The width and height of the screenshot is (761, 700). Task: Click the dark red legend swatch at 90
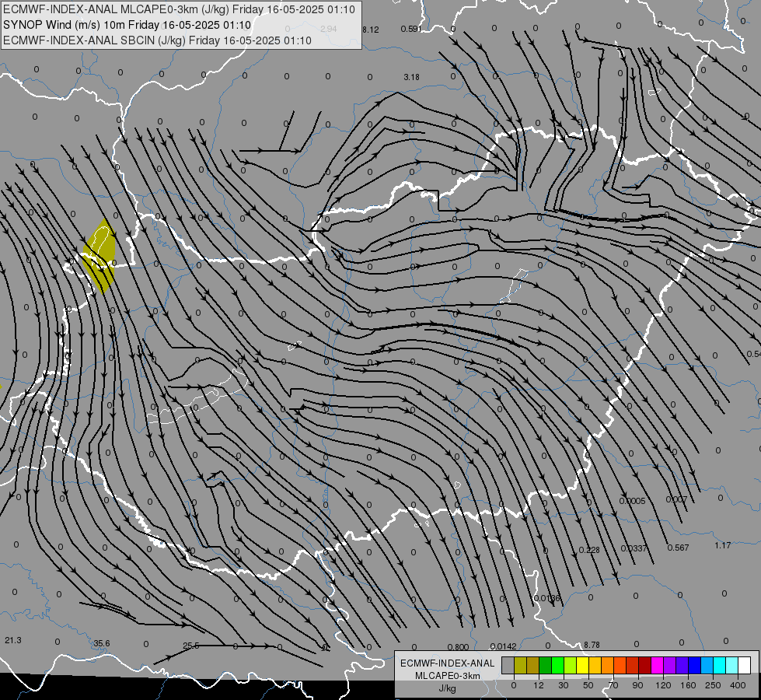644,665
